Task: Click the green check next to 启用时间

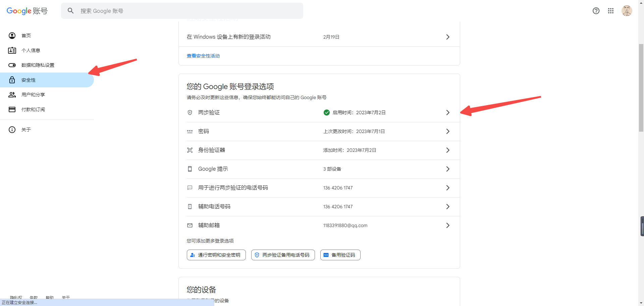Action: [327, 113]
